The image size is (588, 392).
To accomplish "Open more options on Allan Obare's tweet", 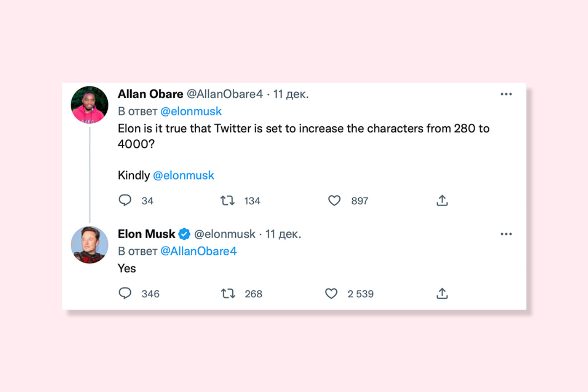I will 507,94.
